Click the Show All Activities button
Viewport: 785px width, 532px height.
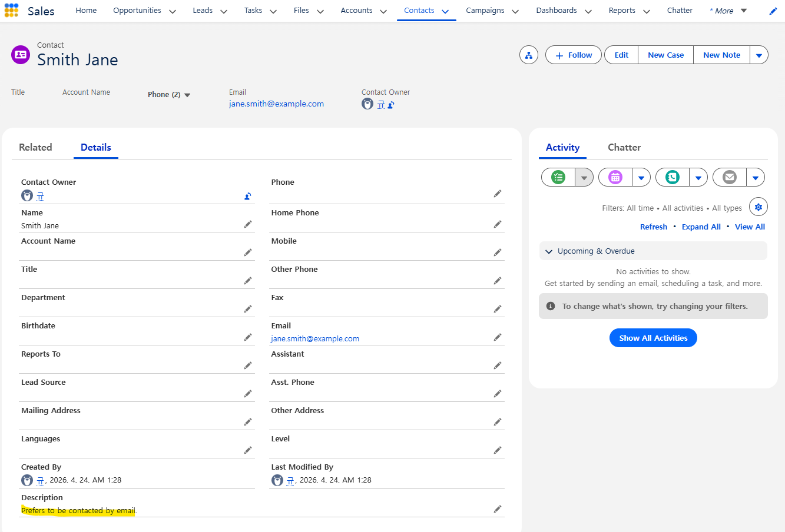(x=653, y=338)
